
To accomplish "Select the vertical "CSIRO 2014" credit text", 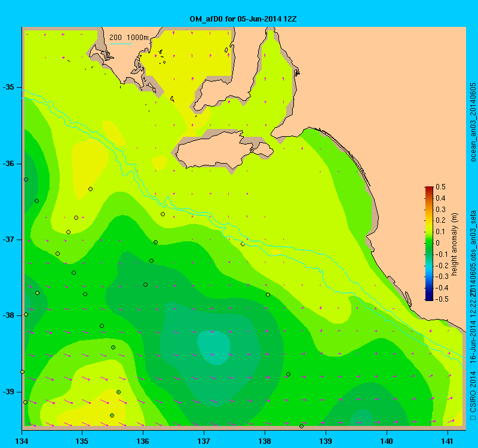I will point(473,392).
